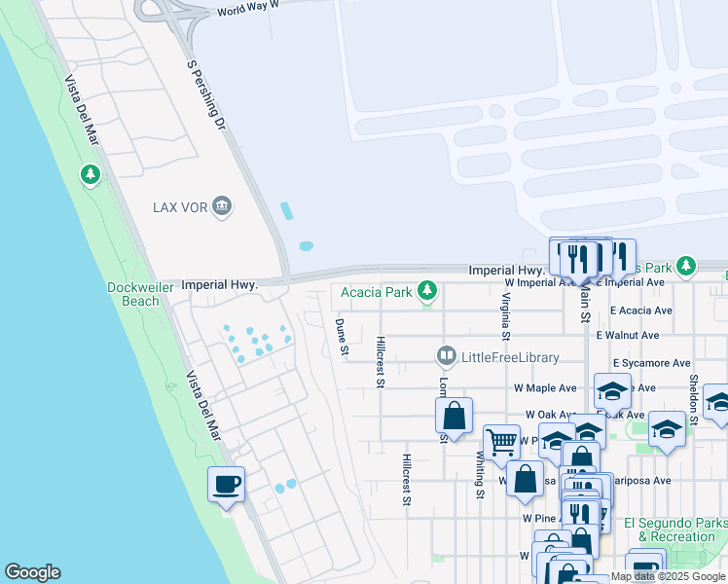Click El Segundo Parks & Recreation label
Viewport: 728px width, 584px height.
pyautogui.click(x=675, y=529)
